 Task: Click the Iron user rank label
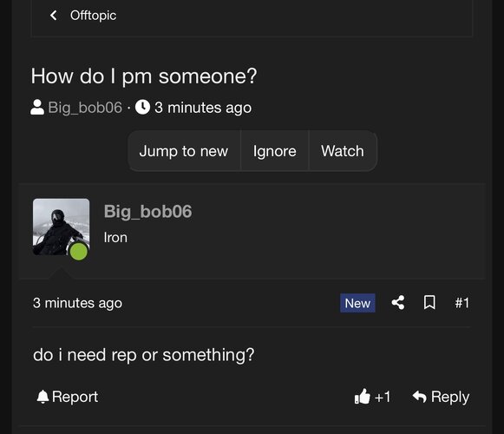coord(115,238)
